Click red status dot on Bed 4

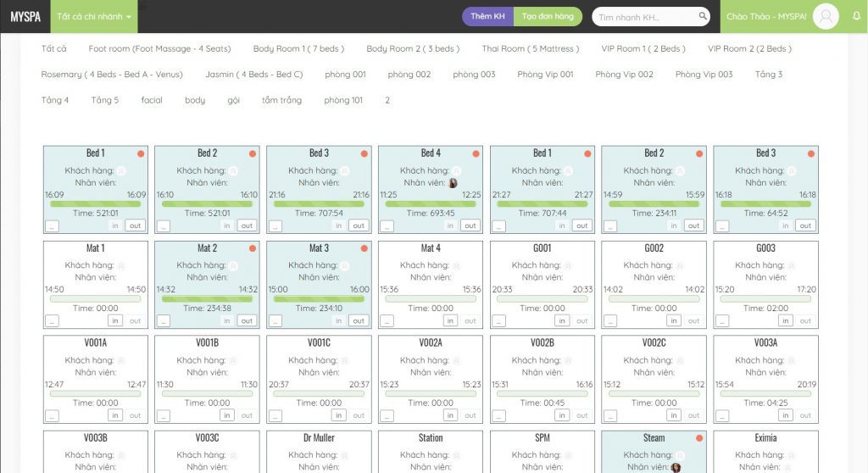point(476,153)
